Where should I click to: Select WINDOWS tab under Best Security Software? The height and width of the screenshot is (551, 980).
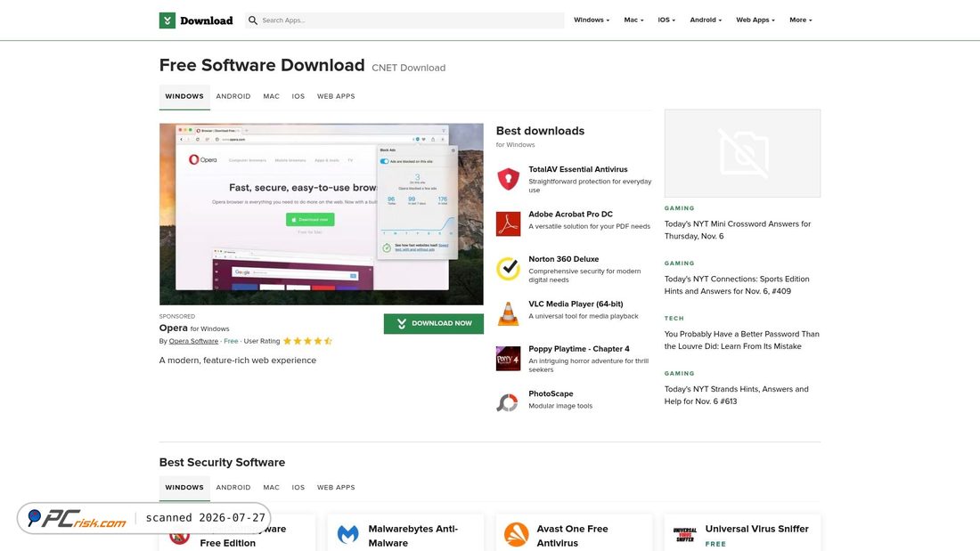point(184,488)
